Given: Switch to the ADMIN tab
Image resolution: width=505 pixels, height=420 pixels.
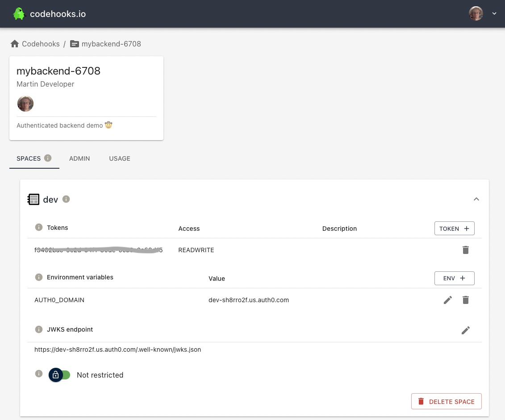Looking at the screenshot, I should pyautogui.click(x=79, y=158).
